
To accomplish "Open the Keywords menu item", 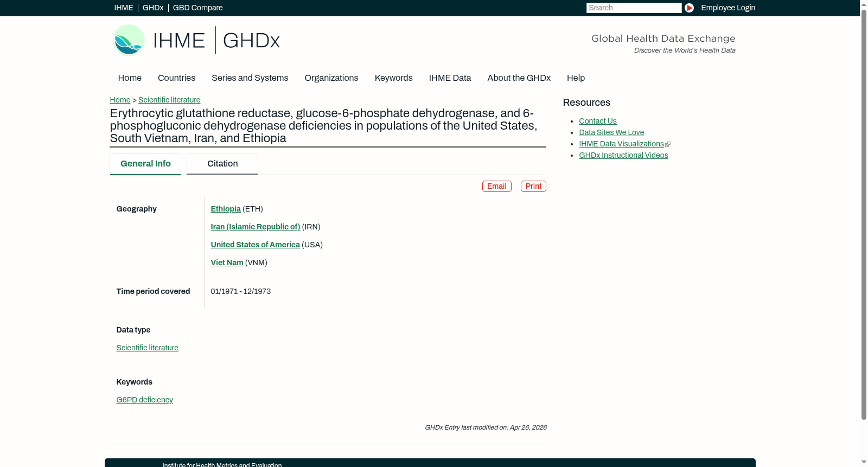I will pyautogui.click(x=394, y=78).
